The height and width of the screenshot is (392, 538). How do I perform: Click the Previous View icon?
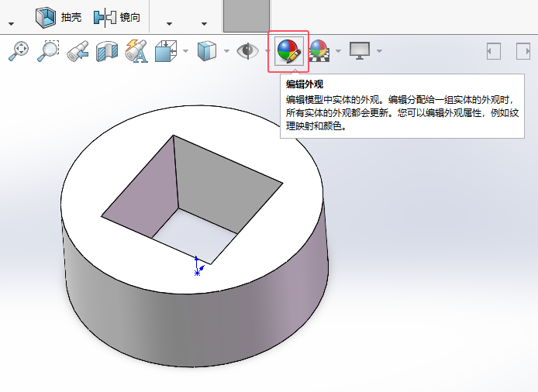point(78,51)
